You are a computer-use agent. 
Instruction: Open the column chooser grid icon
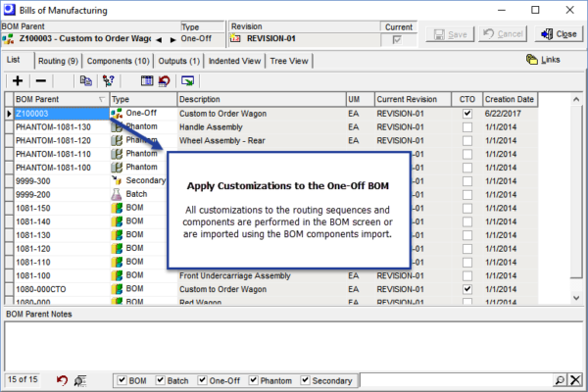pos(147,80)
